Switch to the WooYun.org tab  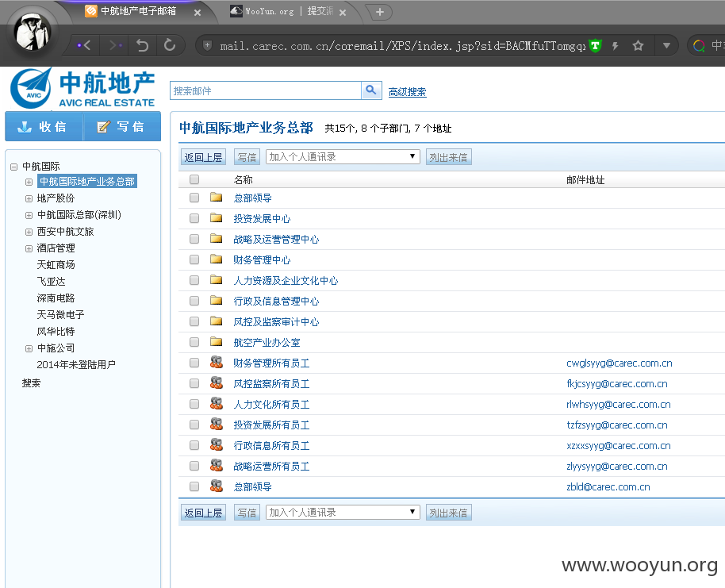click(x=289, y=11)
